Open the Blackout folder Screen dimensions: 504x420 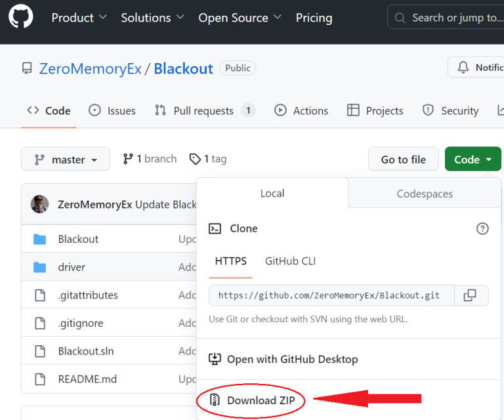pos(78,239)
